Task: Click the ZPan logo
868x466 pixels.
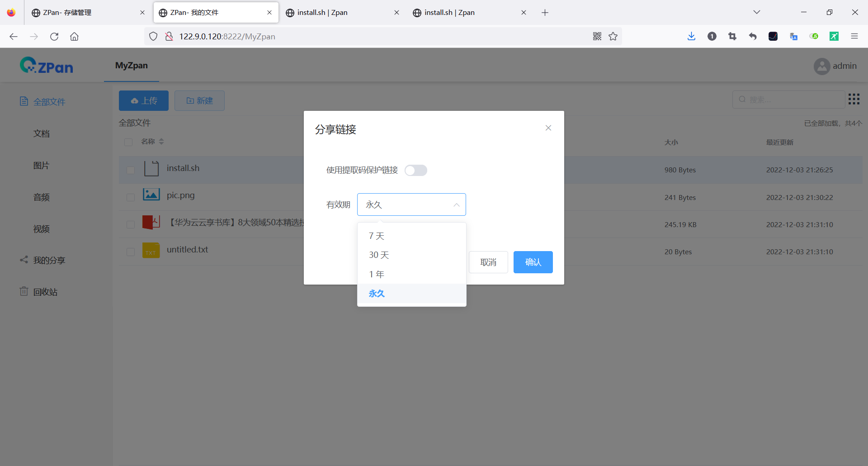Action: pos(46,65)
